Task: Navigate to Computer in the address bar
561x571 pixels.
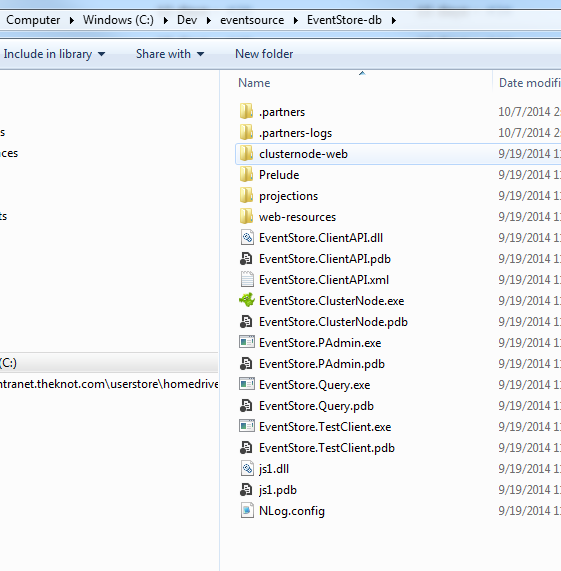Action: click(33, 20)
